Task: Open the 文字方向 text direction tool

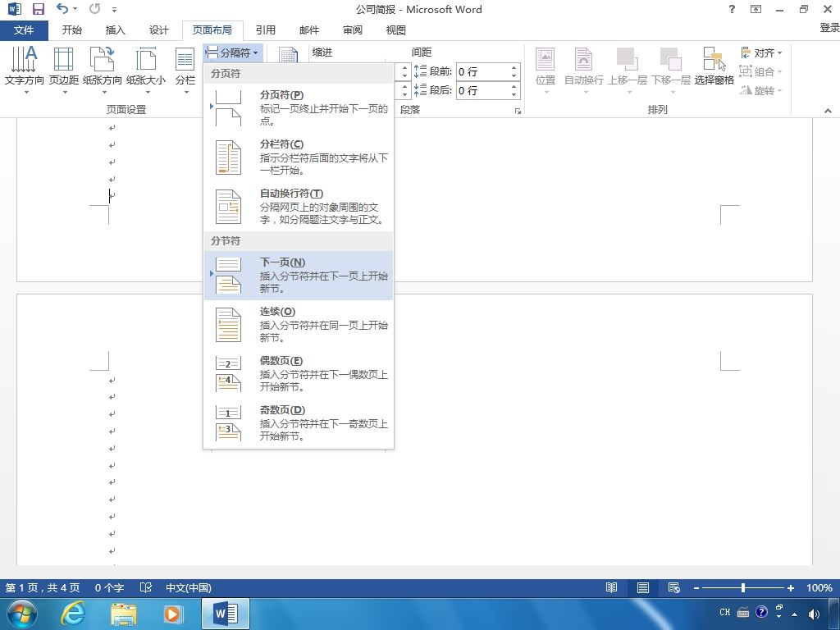Action: click(24, 70)
